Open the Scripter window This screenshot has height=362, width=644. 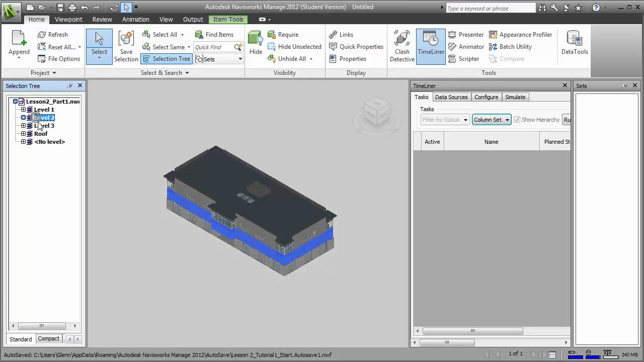(463, 59)
